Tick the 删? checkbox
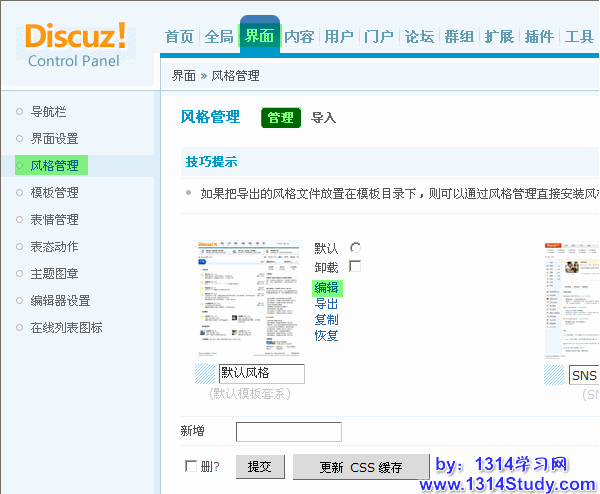 point(191,466)
